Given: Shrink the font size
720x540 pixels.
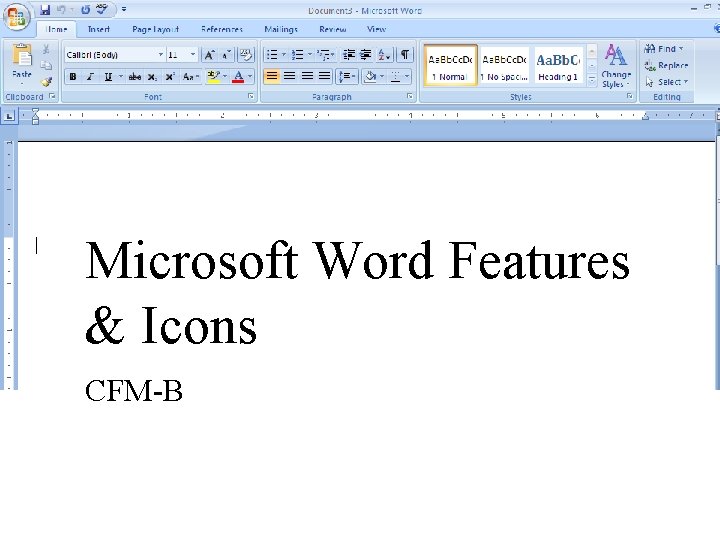Looking at the screenshot, I should click(x=226, y=55).
